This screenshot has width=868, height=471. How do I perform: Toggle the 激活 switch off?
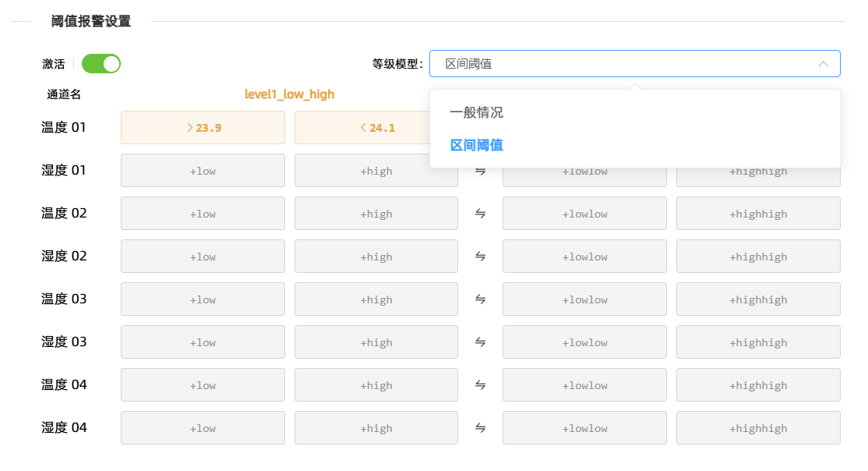(x=101, y=64)
